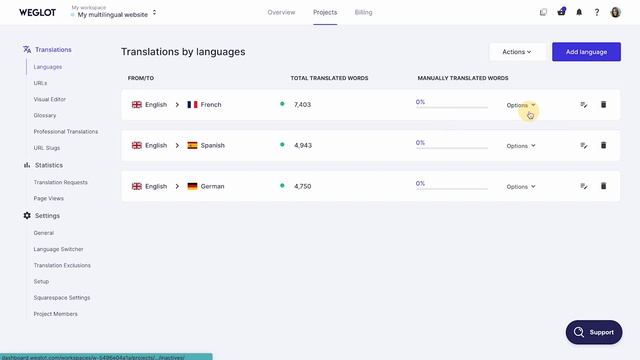
Task: Open URL Slugs page
Action: tap(47, 148)
